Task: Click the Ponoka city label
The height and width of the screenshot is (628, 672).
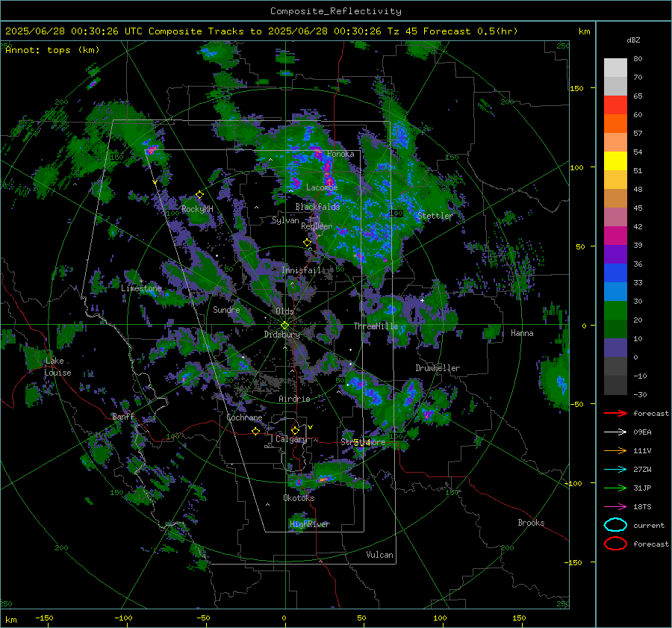Action: tap(340, 154)
